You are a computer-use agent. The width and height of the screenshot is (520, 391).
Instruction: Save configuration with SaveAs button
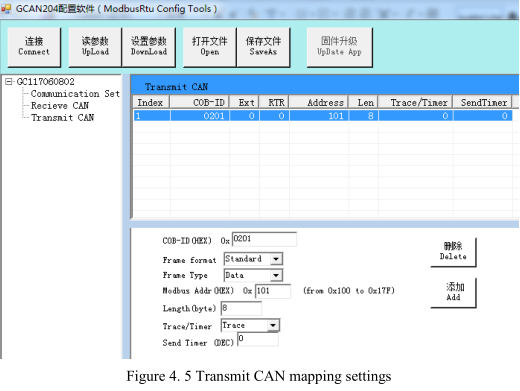point(263,47)
